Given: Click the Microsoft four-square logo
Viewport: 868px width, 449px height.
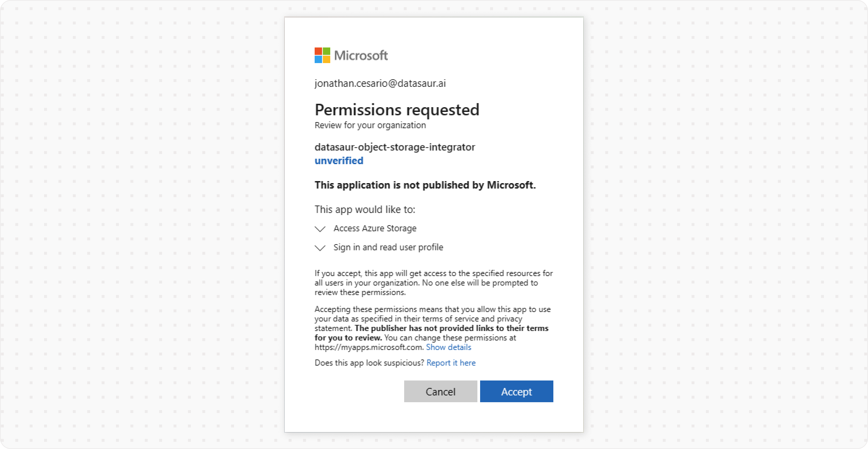Looking at the screenshot, I should pyautogui.click(x=322, y=55).
